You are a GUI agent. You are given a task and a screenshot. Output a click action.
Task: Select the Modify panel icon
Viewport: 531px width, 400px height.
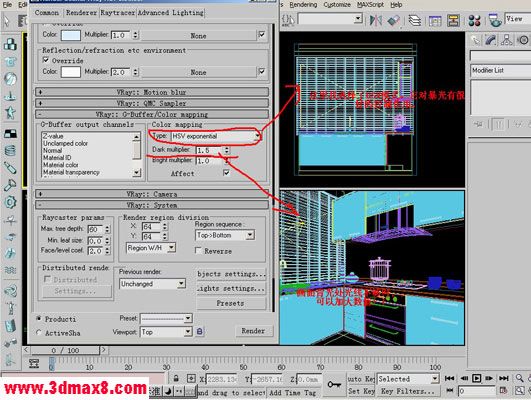(x=490, y=40)
